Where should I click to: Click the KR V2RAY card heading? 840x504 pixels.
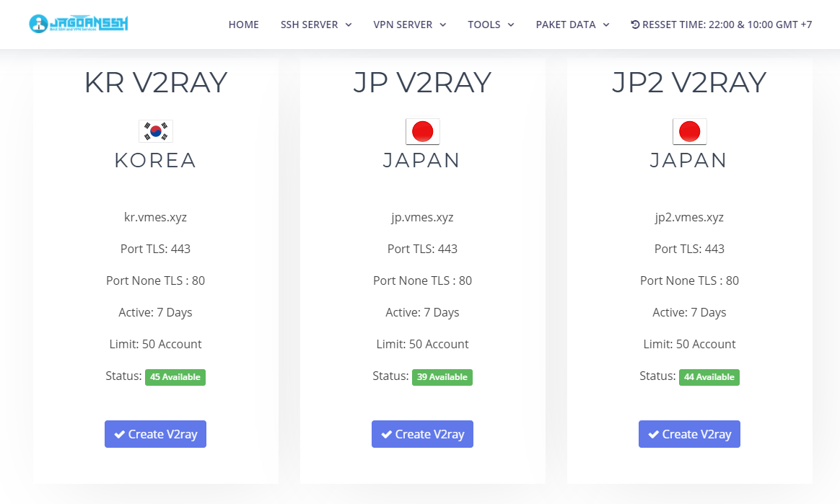pyautogui.click(x=156, y=82)
